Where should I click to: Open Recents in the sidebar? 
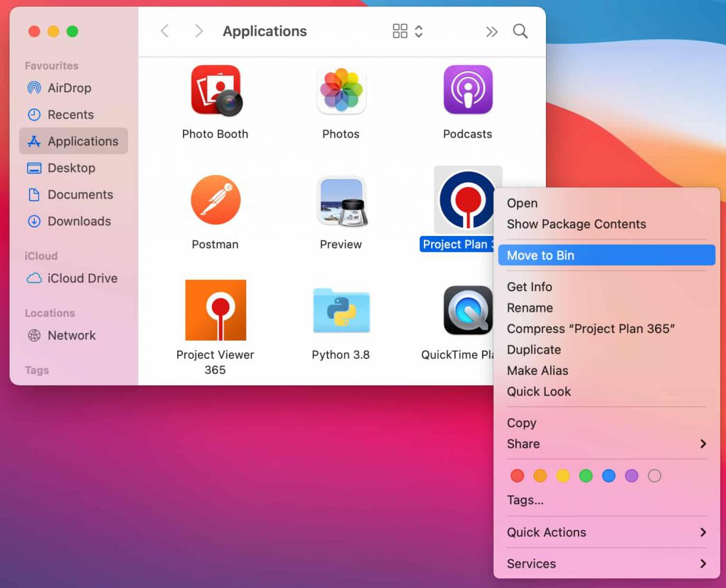click(x=74, y=114)
